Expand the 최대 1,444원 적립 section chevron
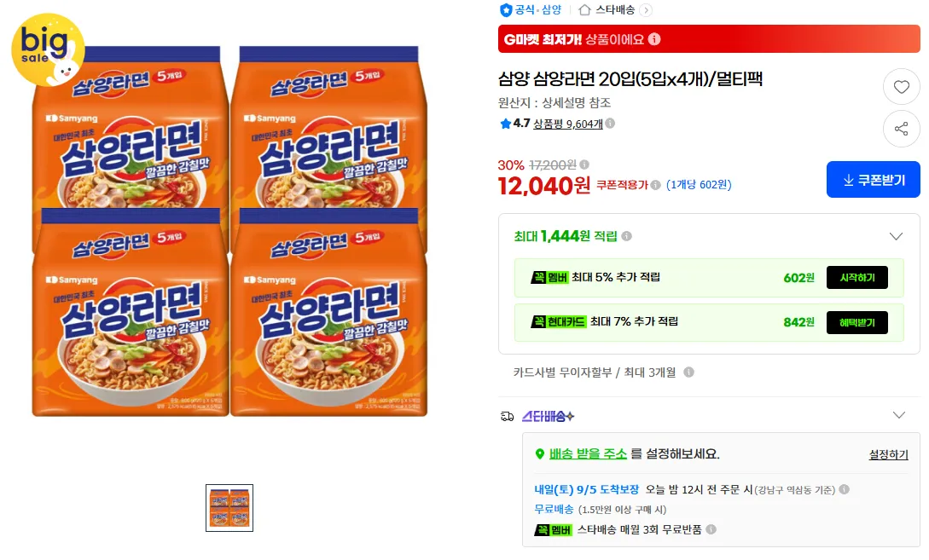The image size is (929, 560). (896, 236)
